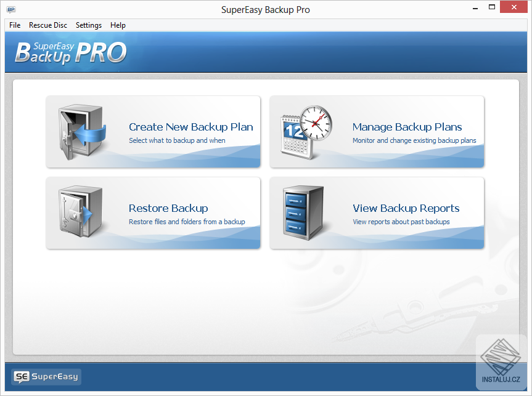The width and height of the screenshot is (532, 396).
Task: Click the BP application icon in the title bar
Action: [x=10, y=9]
